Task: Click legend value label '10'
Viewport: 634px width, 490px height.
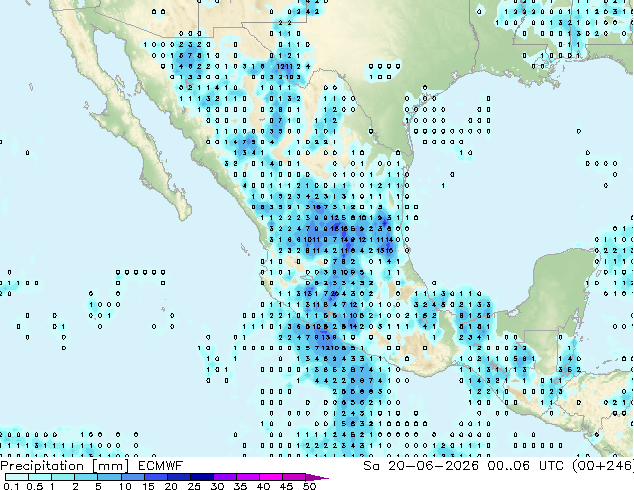Action: 125,486
